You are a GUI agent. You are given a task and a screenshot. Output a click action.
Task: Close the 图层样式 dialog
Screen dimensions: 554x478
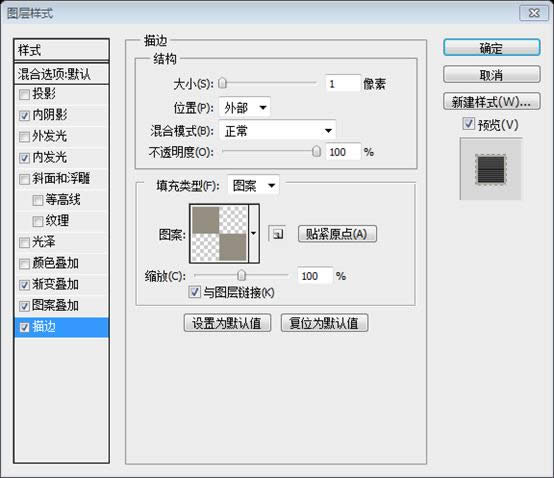[x=534, y=13]
